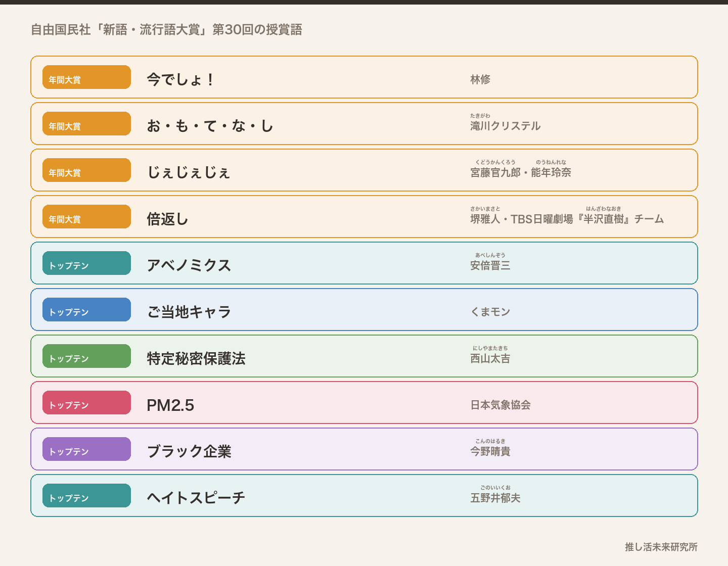Viewport: 728px width, 566px height.
Task: Select the phrase 今でしょ！
Action: tap(180, 79)
